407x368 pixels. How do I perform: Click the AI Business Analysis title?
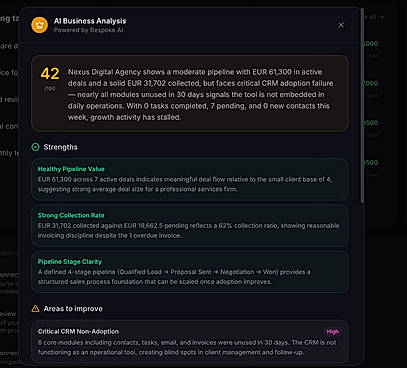click(x=90, y=21)
